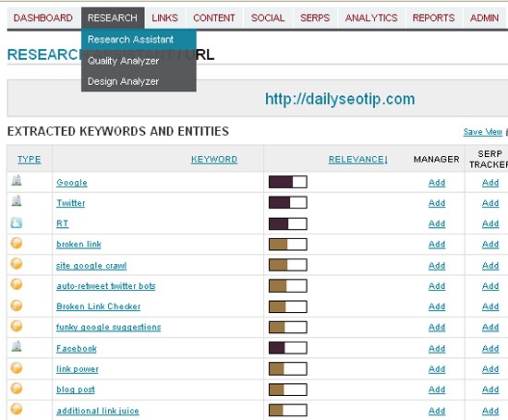Open the Admin tab
This screenshot has height=420, width=508.
point(484,18)
